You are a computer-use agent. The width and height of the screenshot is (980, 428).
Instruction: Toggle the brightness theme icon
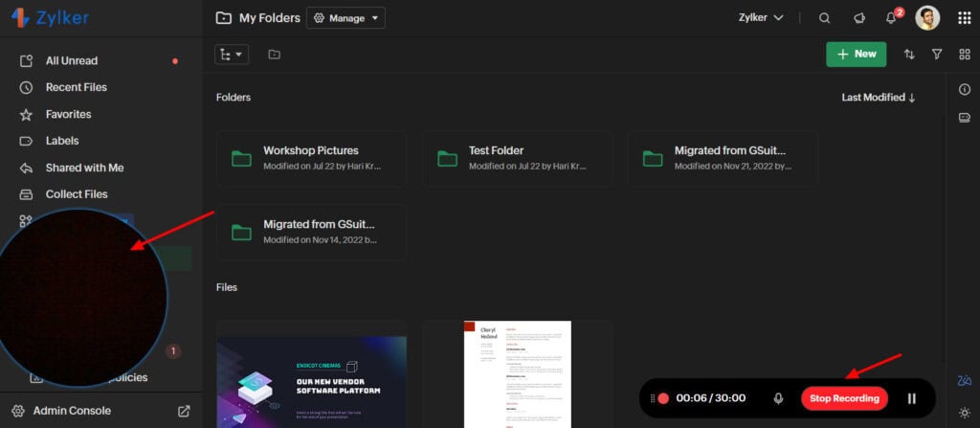pos(965,413)
